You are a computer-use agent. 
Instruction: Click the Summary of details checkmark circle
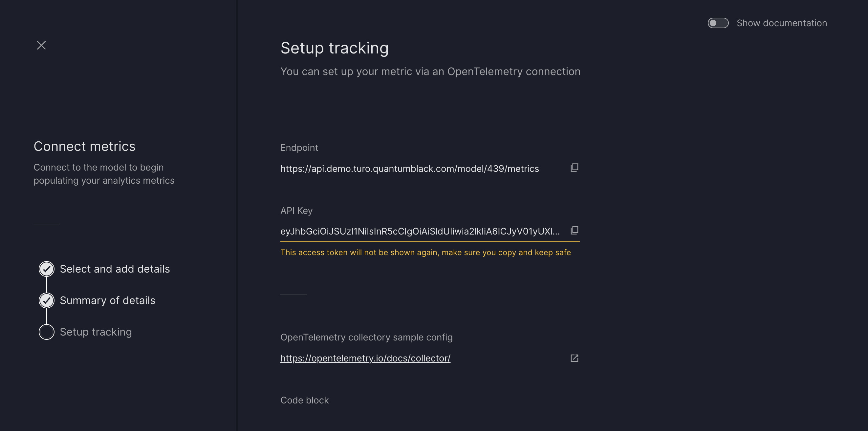point(47,300)
